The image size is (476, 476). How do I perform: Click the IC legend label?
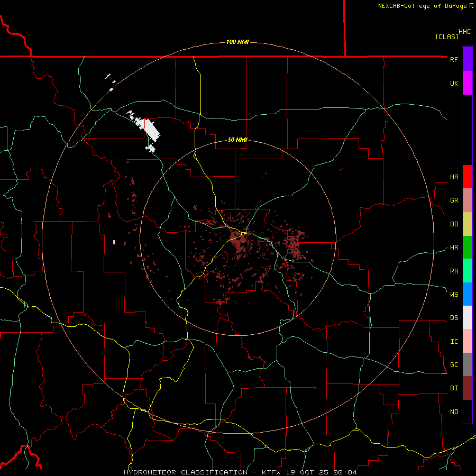[x=454, y=342]
